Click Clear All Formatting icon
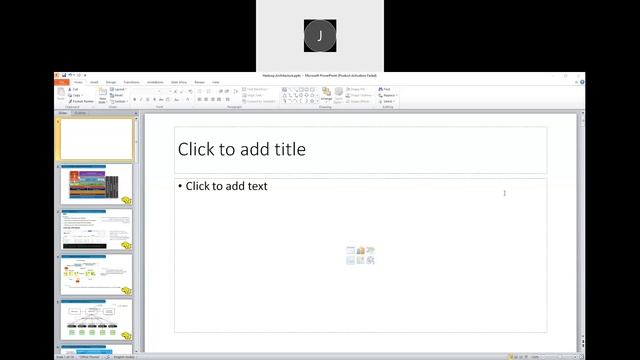Image resolution: width=640 pixels, height=360 pixels. tap(190, 91)
